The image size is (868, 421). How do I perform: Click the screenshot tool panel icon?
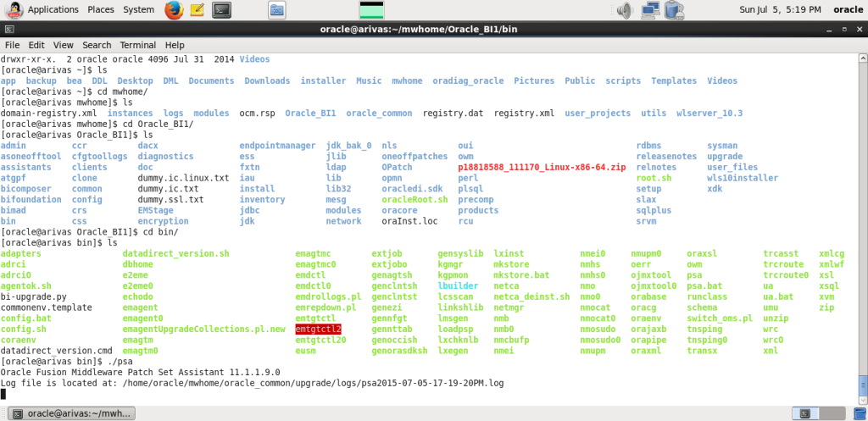(x=277, y=9)
